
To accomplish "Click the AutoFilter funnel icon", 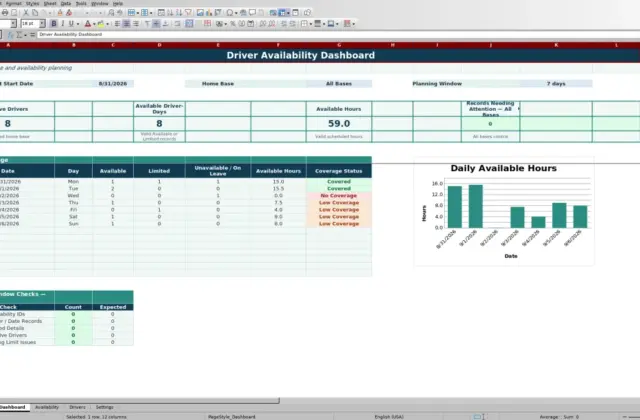I will point(189,13).
